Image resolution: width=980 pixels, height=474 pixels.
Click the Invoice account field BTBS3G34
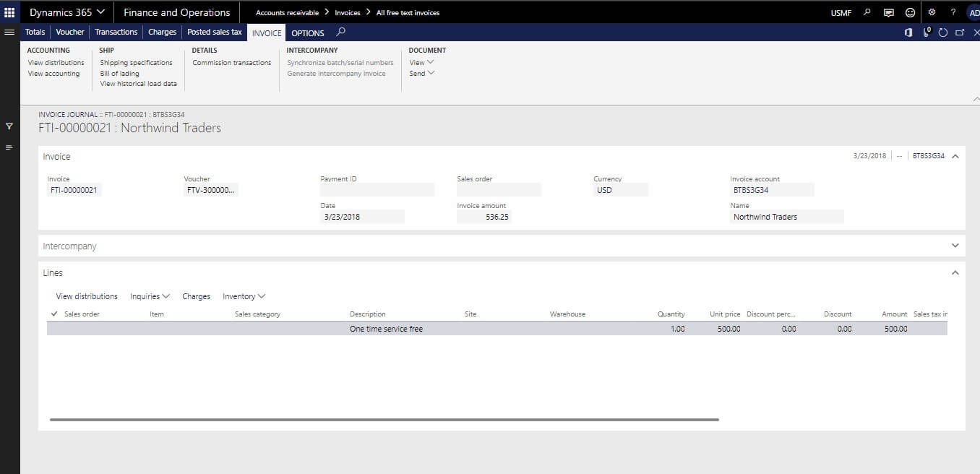coord(773,190)
